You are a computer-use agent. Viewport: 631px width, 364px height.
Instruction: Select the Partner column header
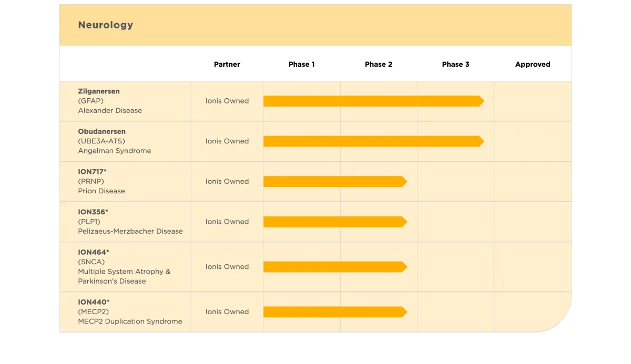click(227, 64)
